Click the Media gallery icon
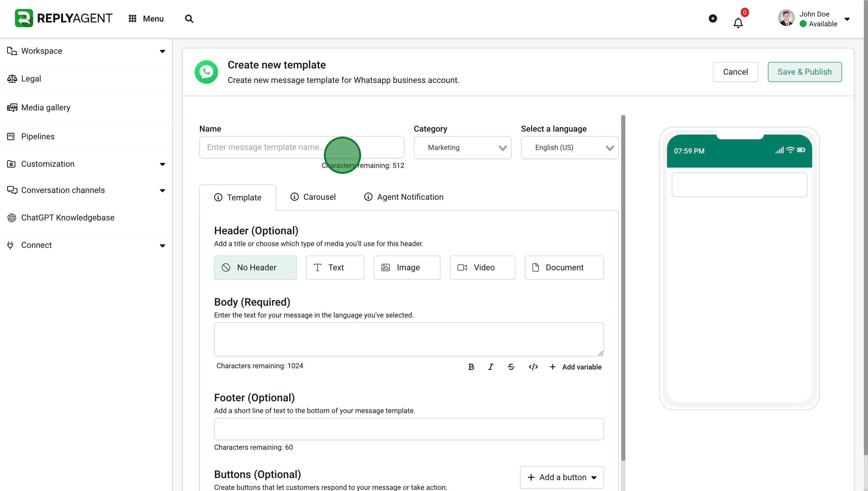The height and width of the screenshot is (491, 868). 12,108
